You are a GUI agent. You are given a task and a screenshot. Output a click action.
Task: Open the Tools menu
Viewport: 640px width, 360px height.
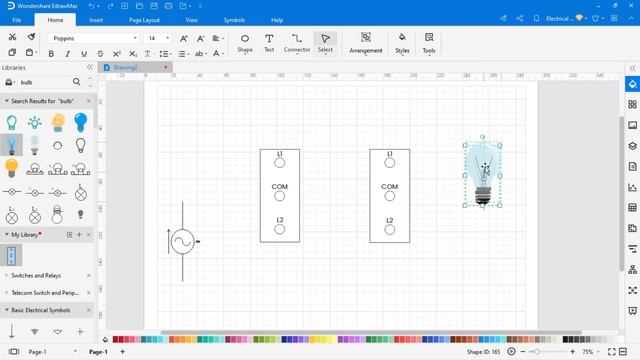click(x=429, y=43)
